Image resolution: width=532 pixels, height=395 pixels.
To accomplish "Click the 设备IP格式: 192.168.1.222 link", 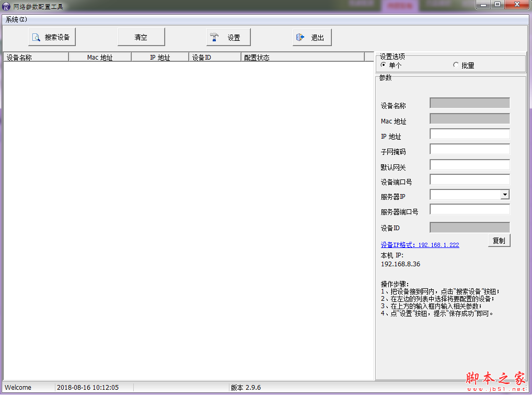I will 420,244.
